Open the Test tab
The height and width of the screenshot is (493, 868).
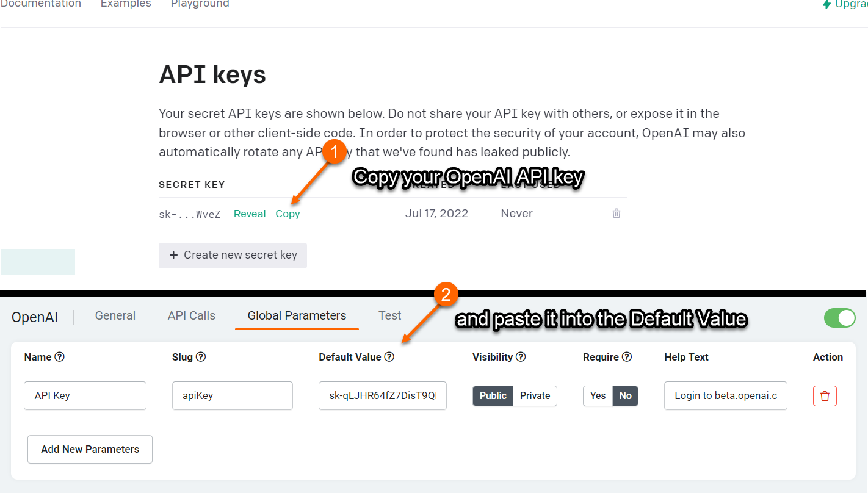tap(389, 315)
